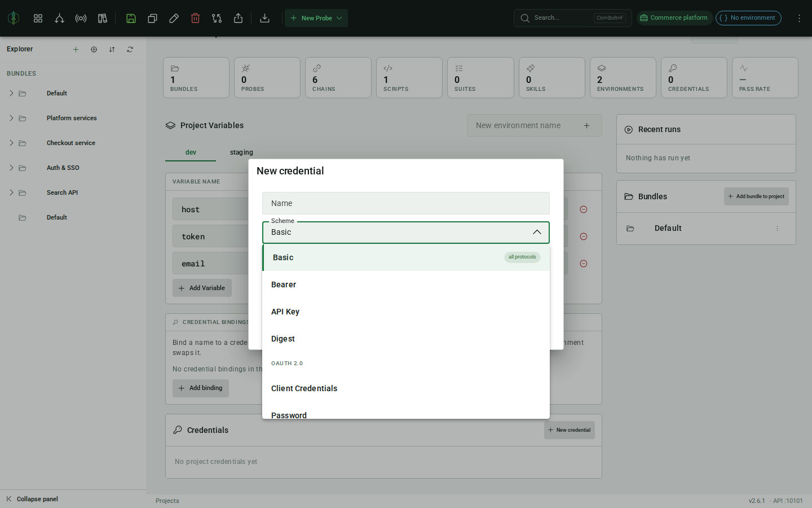Click the host variable name field
Viewport: 812px width, 508px height.
coord(211,209)
